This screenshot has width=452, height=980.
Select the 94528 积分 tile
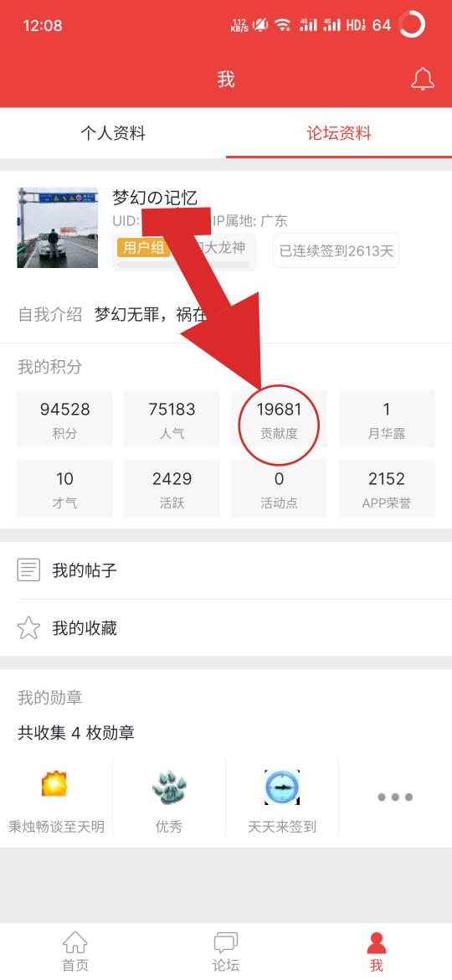pyautogui.click(x=65, y=419)
